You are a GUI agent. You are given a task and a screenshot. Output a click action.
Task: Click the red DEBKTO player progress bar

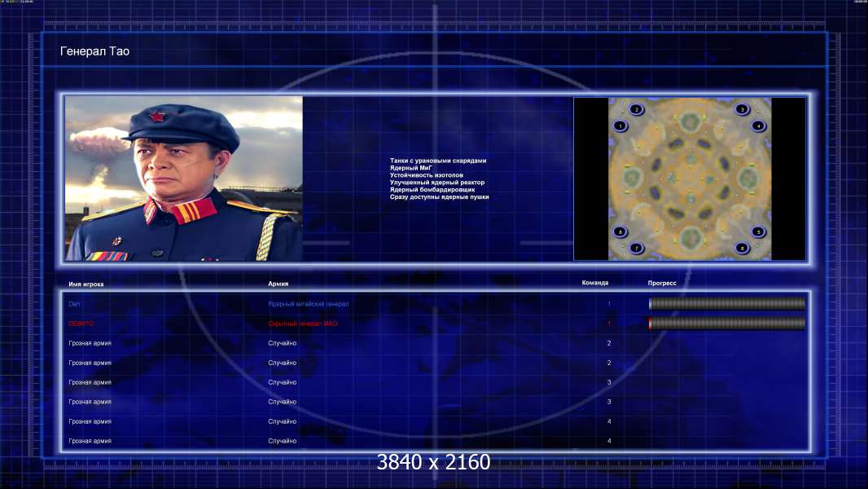pyautogui.click(x=727, y=324)
